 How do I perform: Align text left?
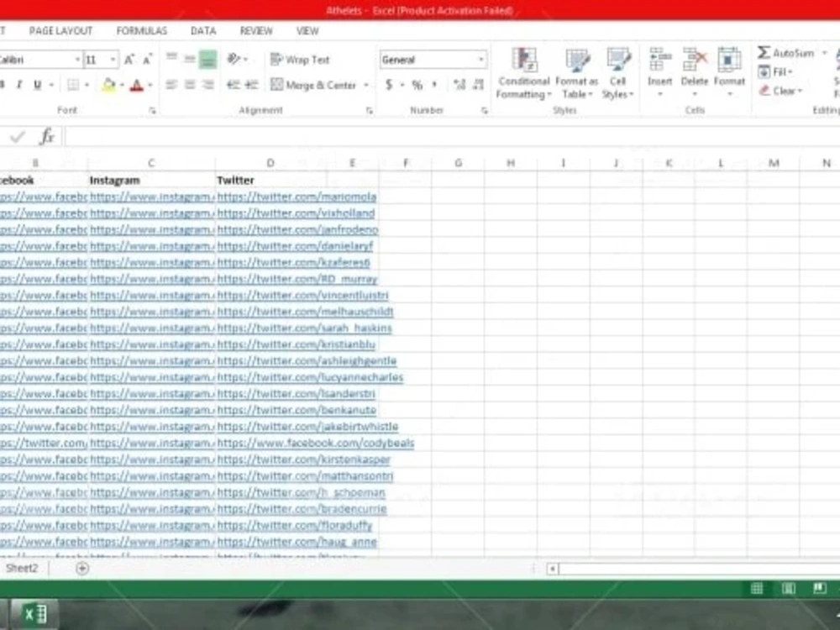tap(171, 85)
